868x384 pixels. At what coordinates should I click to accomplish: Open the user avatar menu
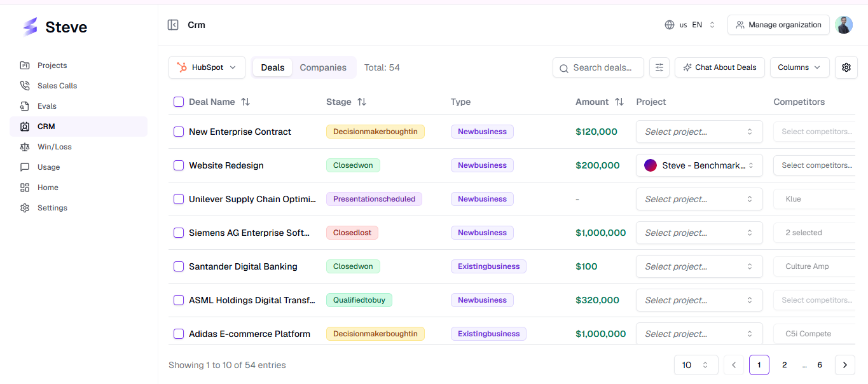point(844,25)
